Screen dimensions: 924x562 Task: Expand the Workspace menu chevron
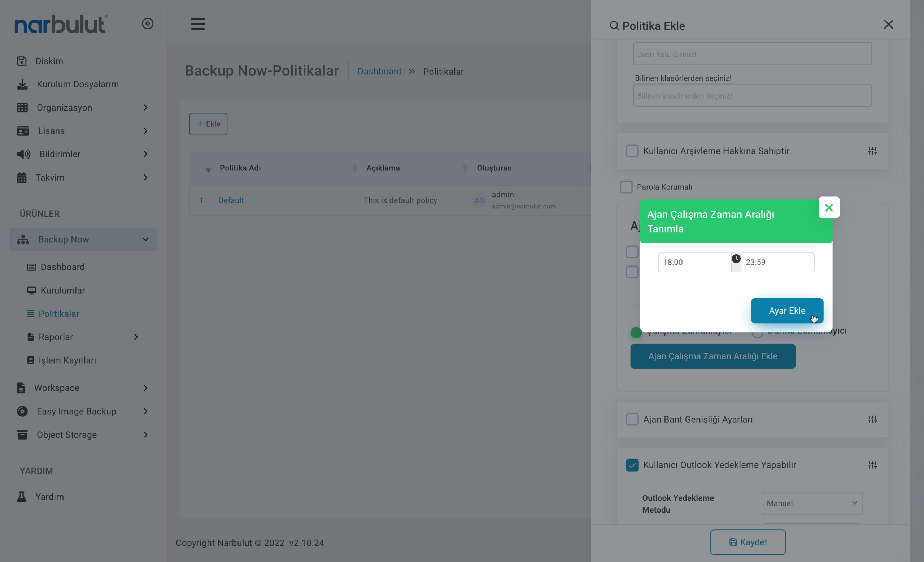(x=145, y=388)
